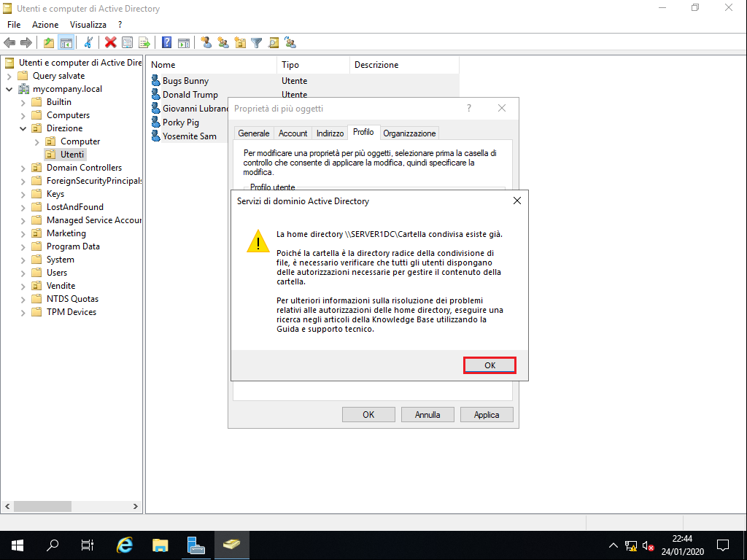Switch to the Account tab
The width and height of the screenshot is (747, 560).
[293, 133]
